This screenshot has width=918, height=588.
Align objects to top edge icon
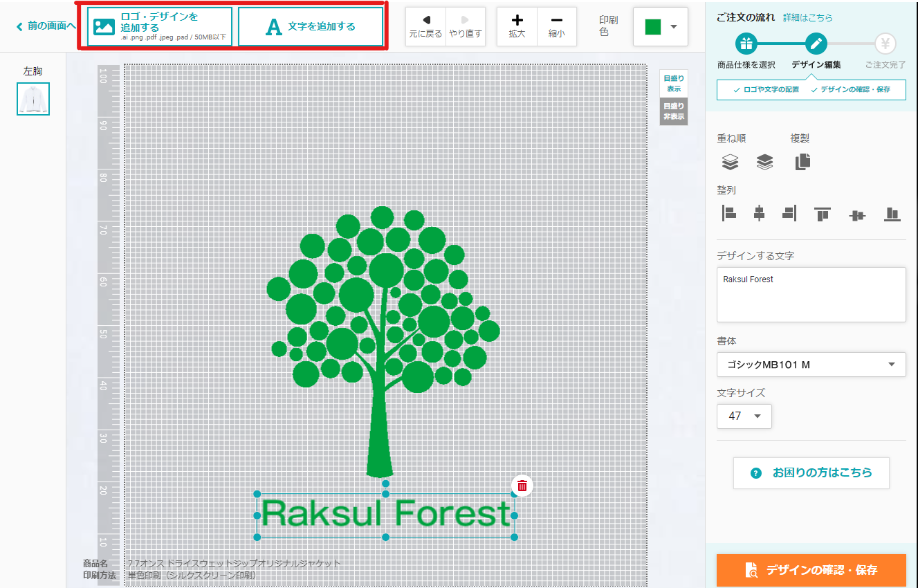(x=823, y=214)
